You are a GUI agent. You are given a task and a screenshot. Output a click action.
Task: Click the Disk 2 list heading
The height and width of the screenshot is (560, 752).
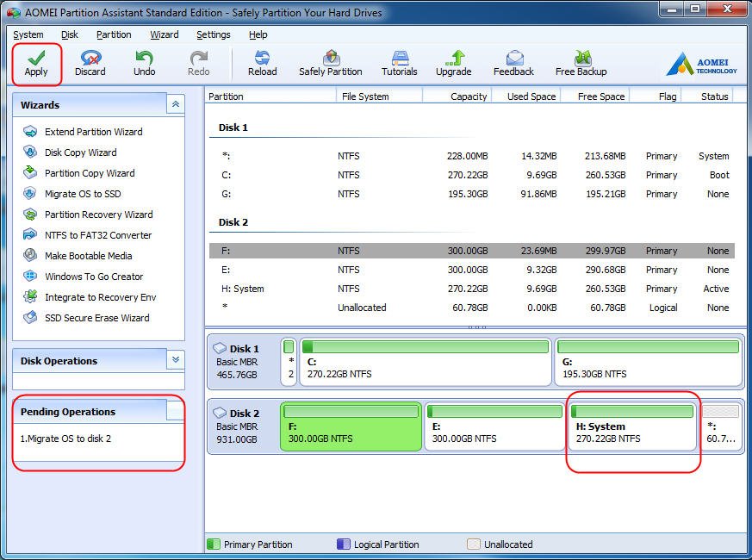tap(233, 221)
